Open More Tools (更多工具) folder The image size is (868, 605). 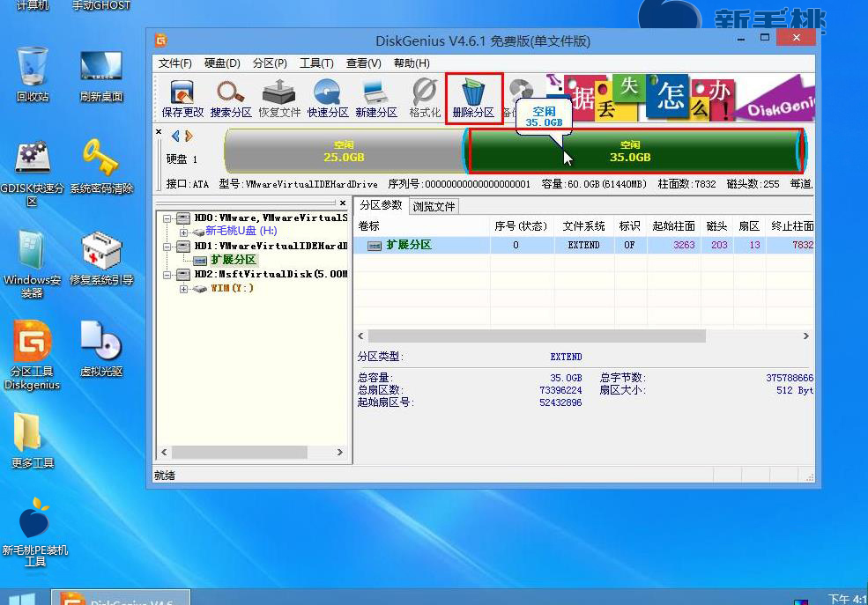tap(32, 440)
